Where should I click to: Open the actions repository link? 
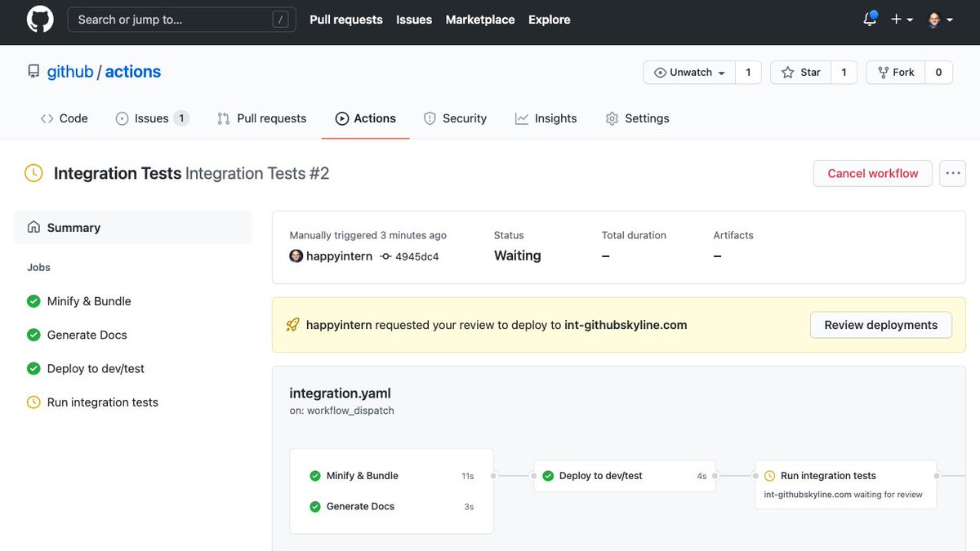click(133, 72)
